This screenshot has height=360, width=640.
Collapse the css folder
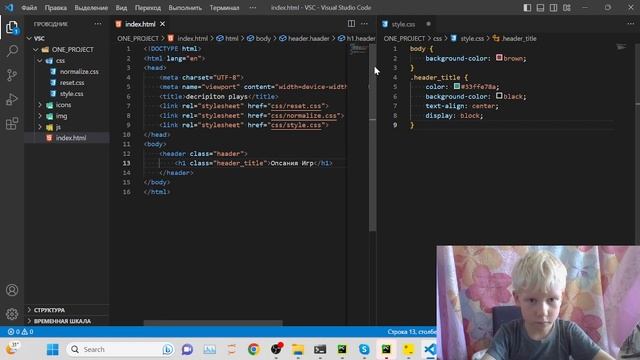click(x=40, y=60)
